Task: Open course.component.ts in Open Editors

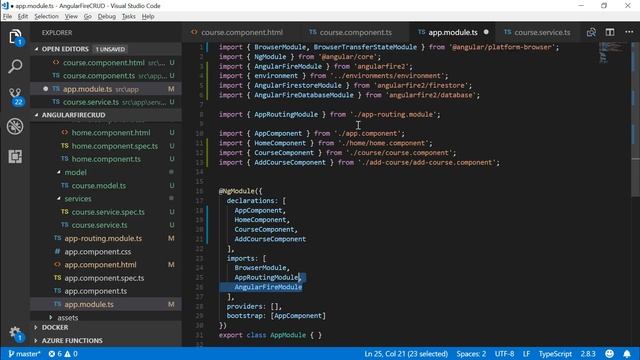Action: [x=106, y=76]
